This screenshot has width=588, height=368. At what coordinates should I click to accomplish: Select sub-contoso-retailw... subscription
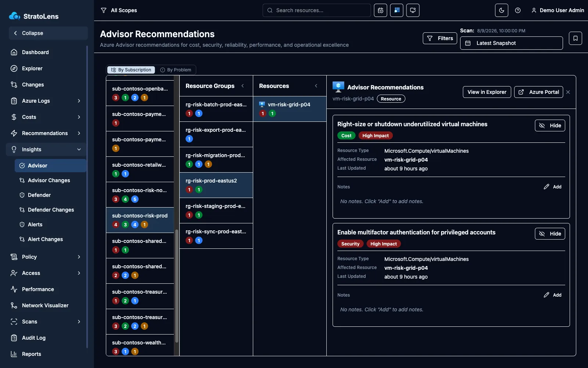[x=140, y=169]
